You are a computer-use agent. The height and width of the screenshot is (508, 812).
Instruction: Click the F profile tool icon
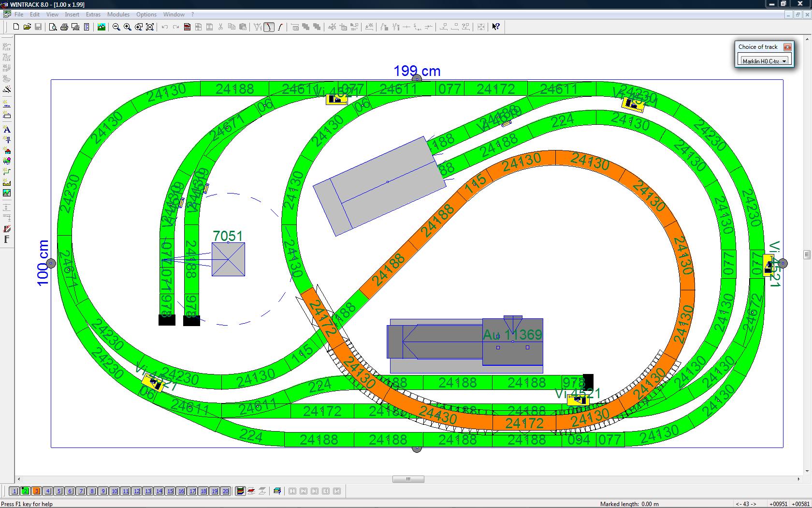pyautogui.click(x=7, y=239)
